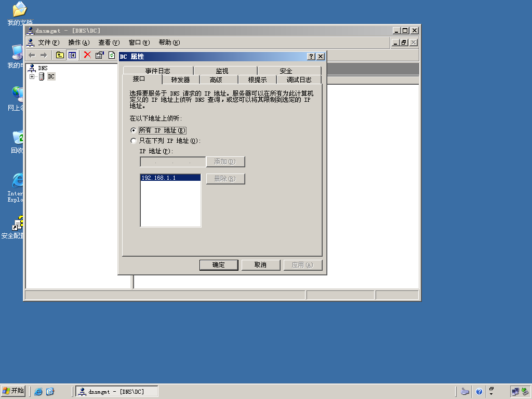Switch to the 根提示 tab
The width and height of the screenshot is (532, 399).
click(x=258, y=79)
